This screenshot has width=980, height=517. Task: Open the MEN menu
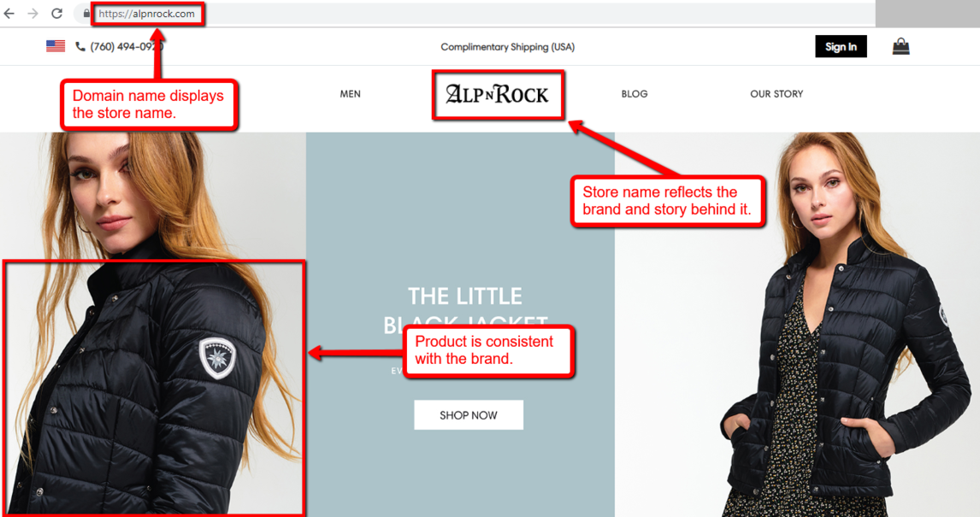click(x=350, y=94)
